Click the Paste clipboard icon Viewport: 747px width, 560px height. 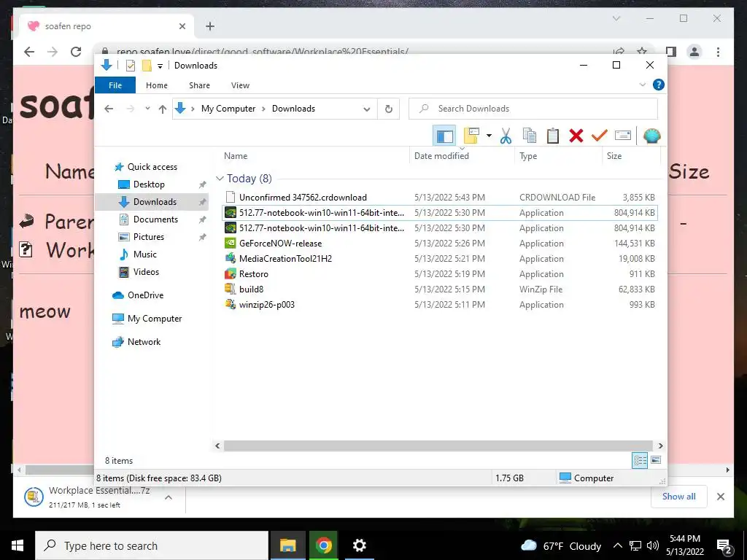coord(553,136)
